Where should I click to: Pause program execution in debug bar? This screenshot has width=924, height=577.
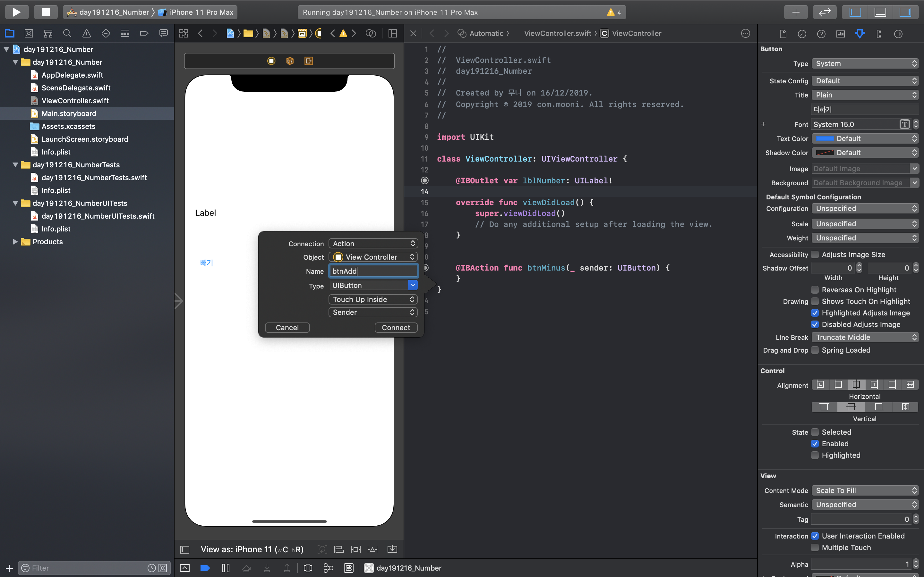click(x=226, y=568)
